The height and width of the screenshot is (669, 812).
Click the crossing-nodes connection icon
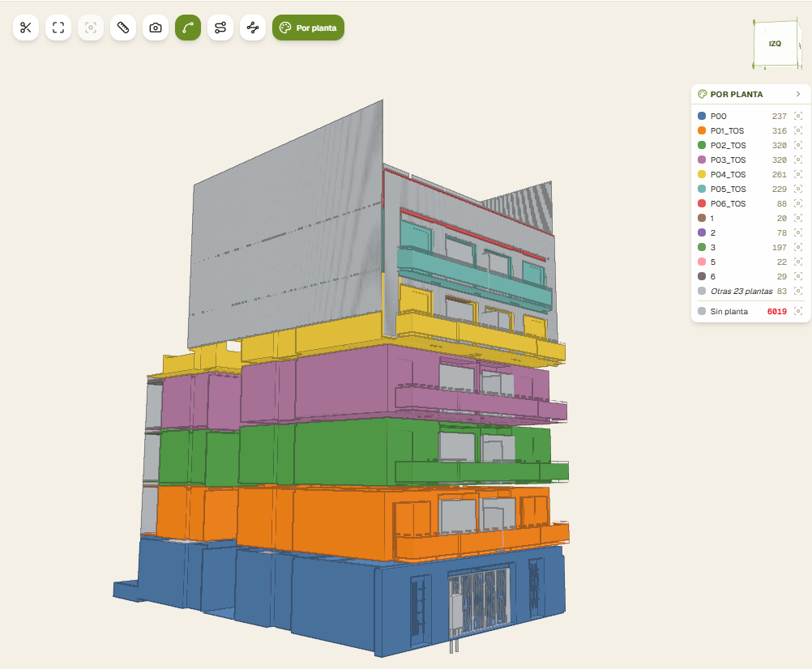coord(253,28)
